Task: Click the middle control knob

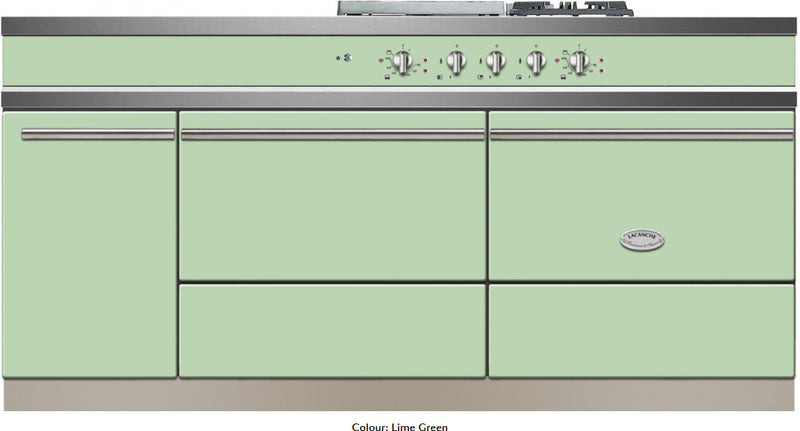Action: tap(495, 62)
